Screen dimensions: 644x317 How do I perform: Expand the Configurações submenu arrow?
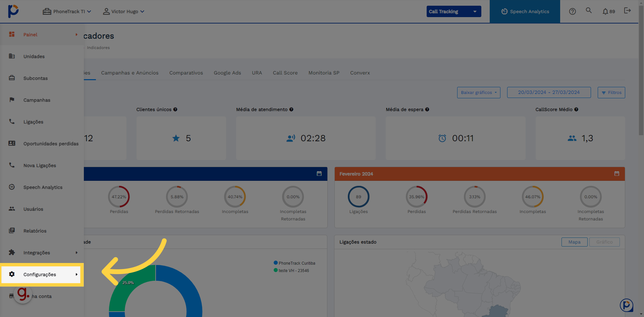76,274
